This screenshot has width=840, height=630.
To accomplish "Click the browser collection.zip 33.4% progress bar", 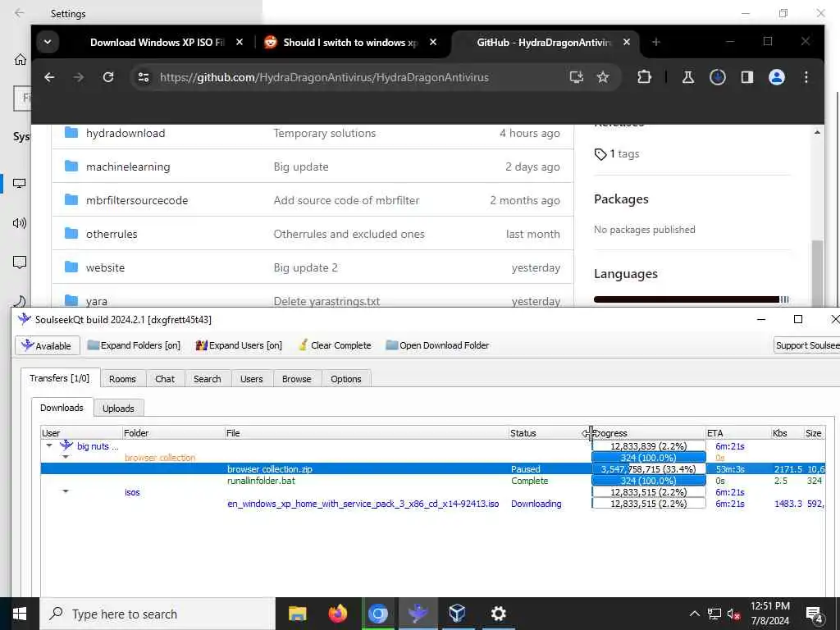I will click(649, 469).
